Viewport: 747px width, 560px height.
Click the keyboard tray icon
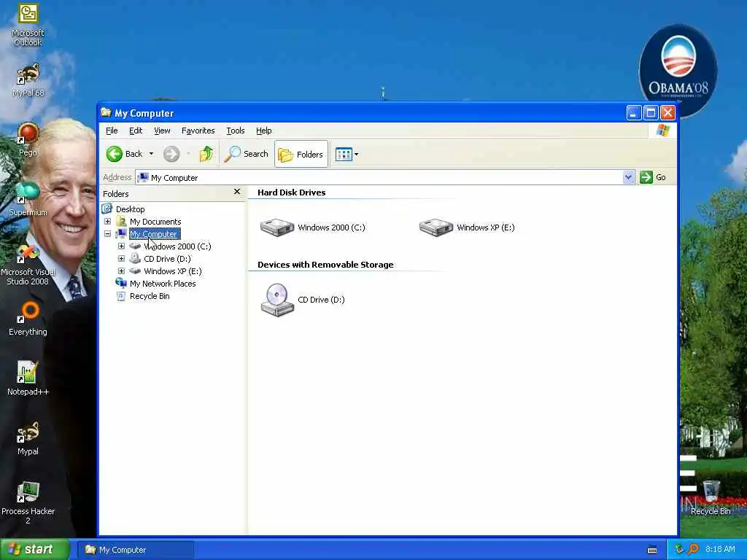click(652, 550)
